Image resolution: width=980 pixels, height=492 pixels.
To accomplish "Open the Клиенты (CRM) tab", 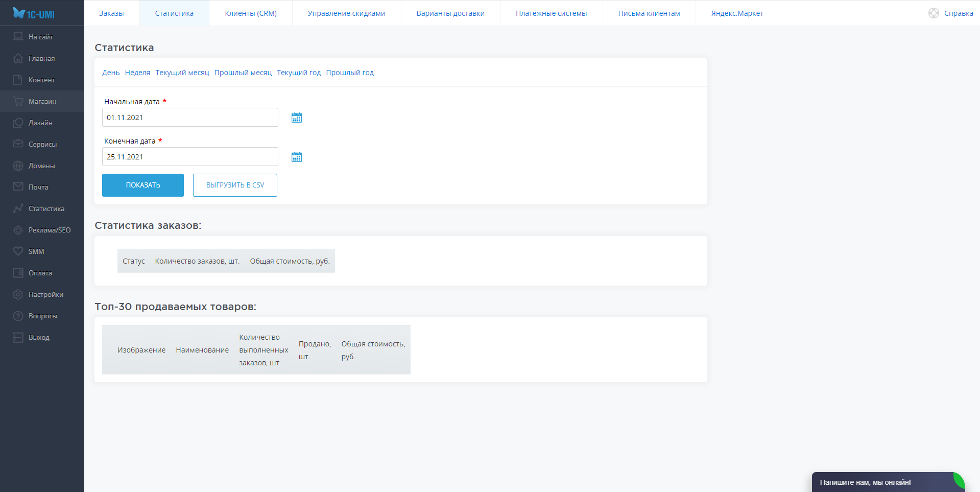I will pos(251,13).
